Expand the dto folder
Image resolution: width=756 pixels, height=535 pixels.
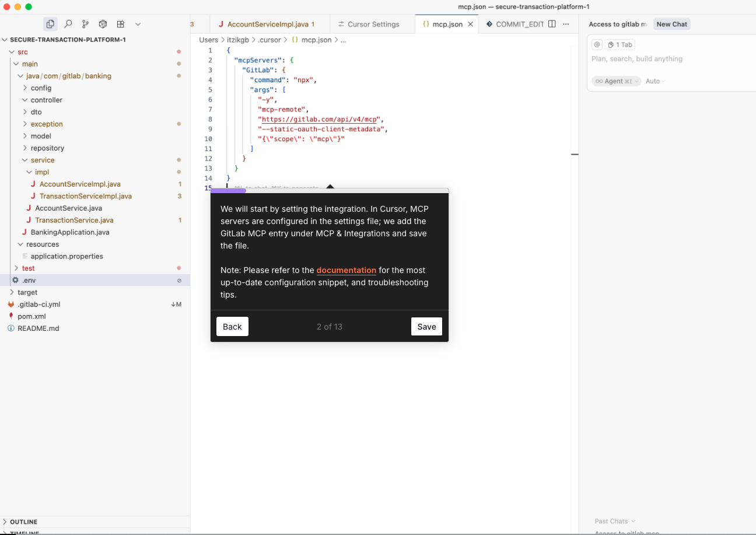36,112
